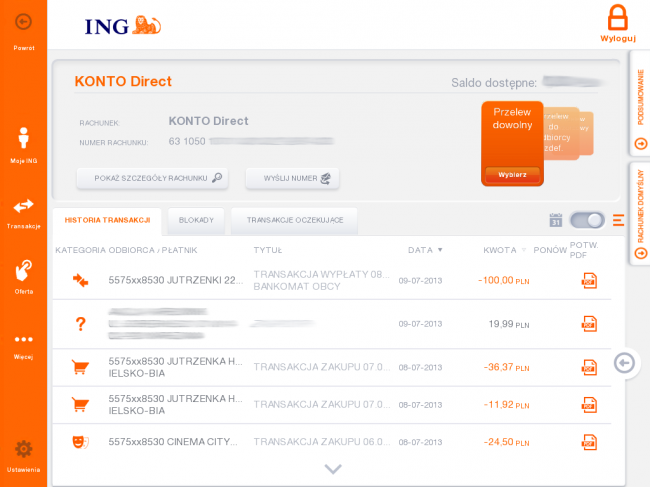Select the Przelew do odbiorcy zdef. card
Image resolution: width=650 pixels, height=487 pixels.
tap(561, 133)
